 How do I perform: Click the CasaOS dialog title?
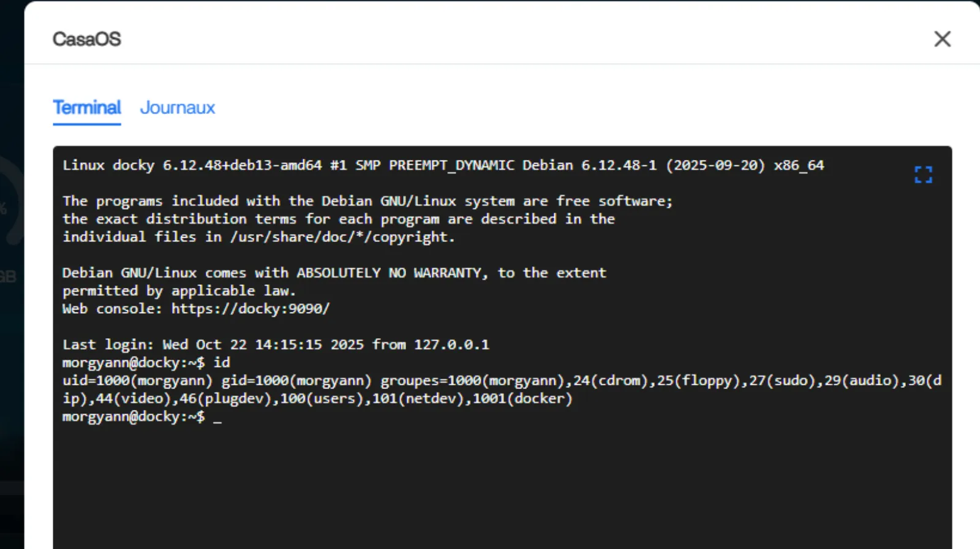click(87, 39)
